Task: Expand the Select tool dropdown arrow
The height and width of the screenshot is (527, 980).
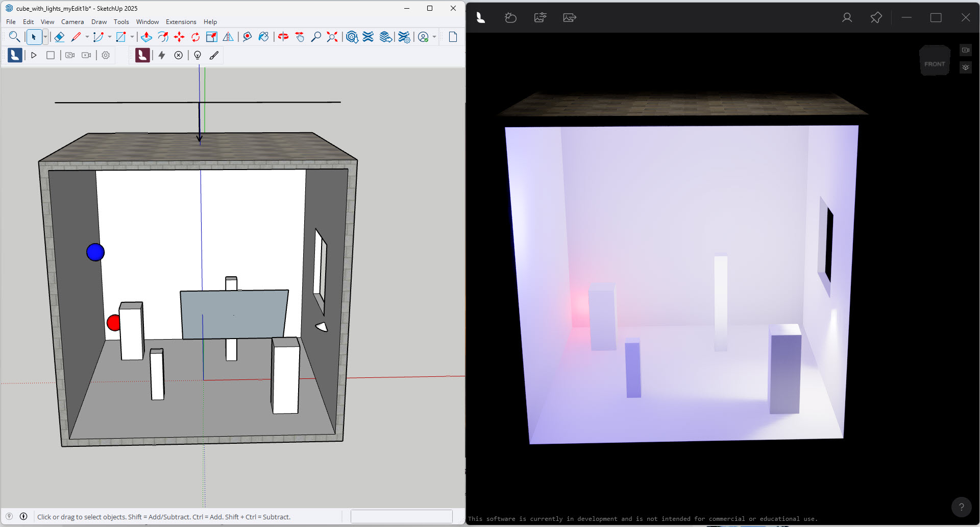Action: tap(45, 37)
